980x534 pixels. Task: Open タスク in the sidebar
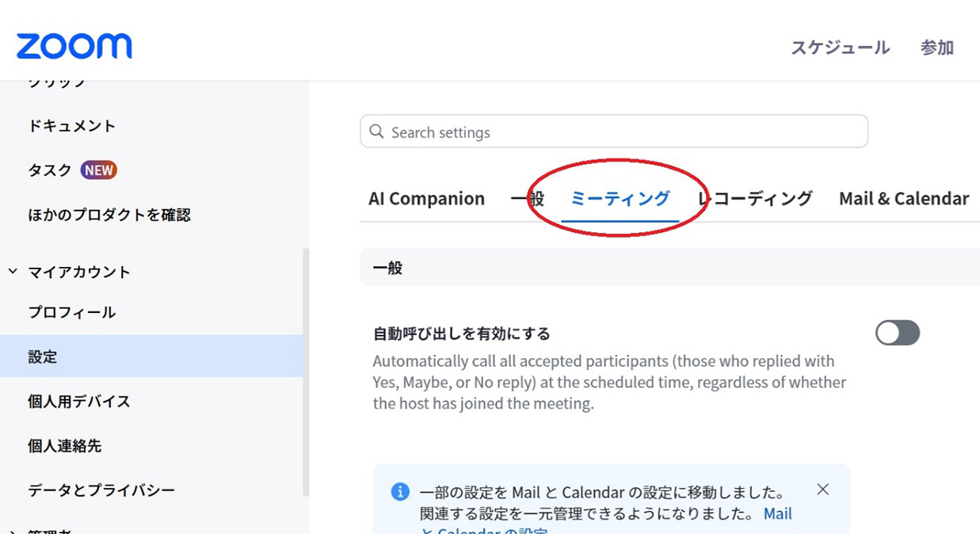50,170
